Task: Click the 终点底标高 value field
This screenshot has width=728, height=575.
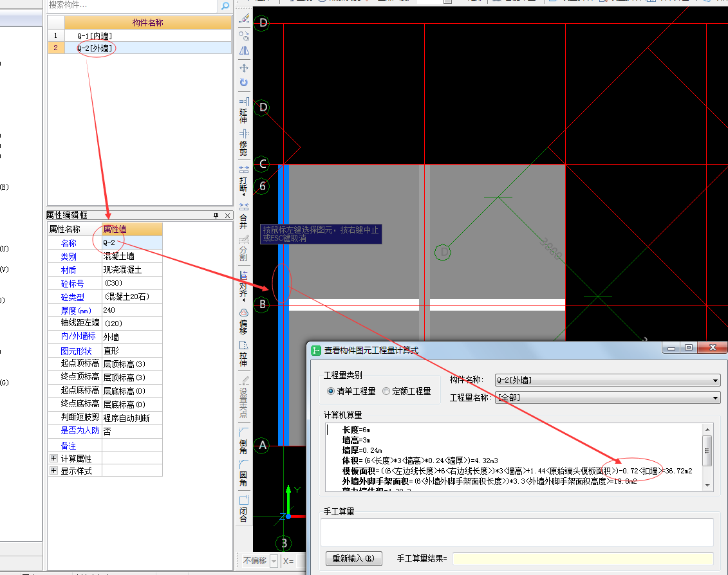Action: [x=132, y=404]
